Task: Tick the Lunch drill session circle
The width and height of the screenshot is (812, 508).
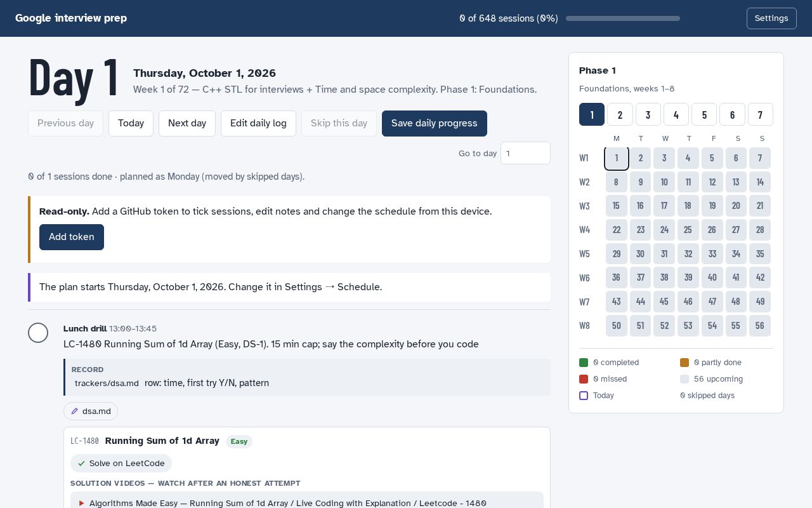Action: 38,333
